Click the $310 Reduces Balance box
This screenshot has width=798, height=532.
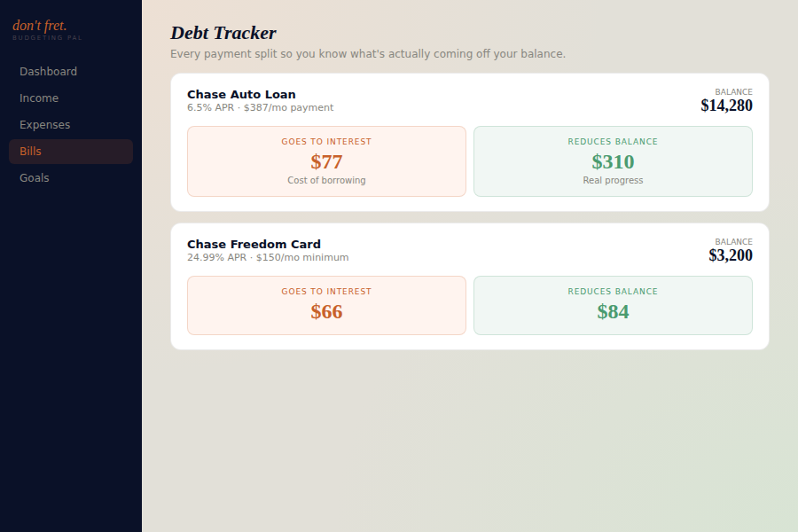click(613, 160)
